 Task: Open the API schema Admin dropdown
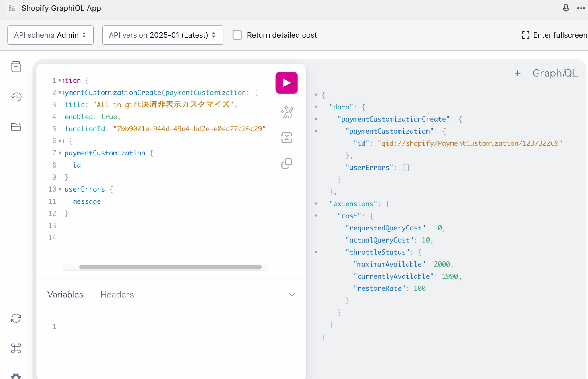point(51,35)
